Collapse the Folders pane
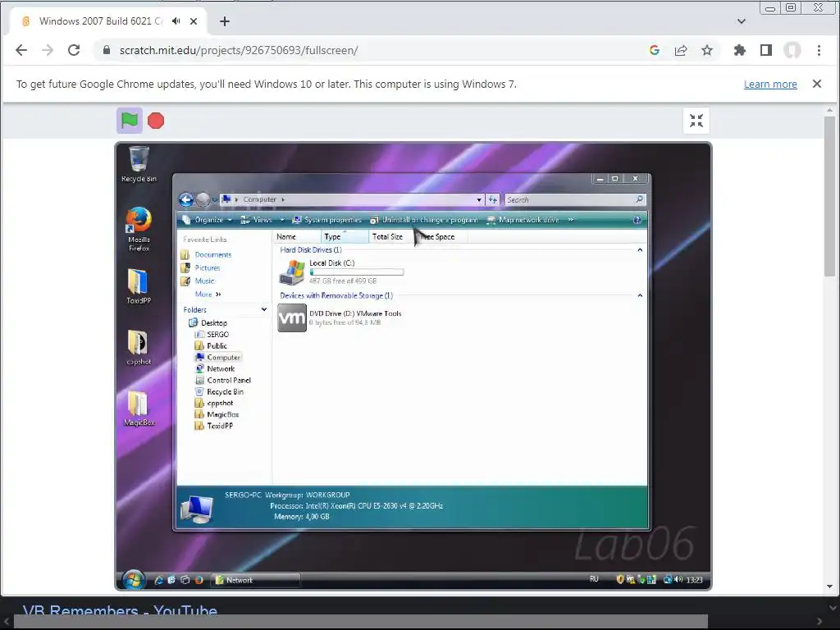Viewport: 840px width, 630px height. (263, 309)
